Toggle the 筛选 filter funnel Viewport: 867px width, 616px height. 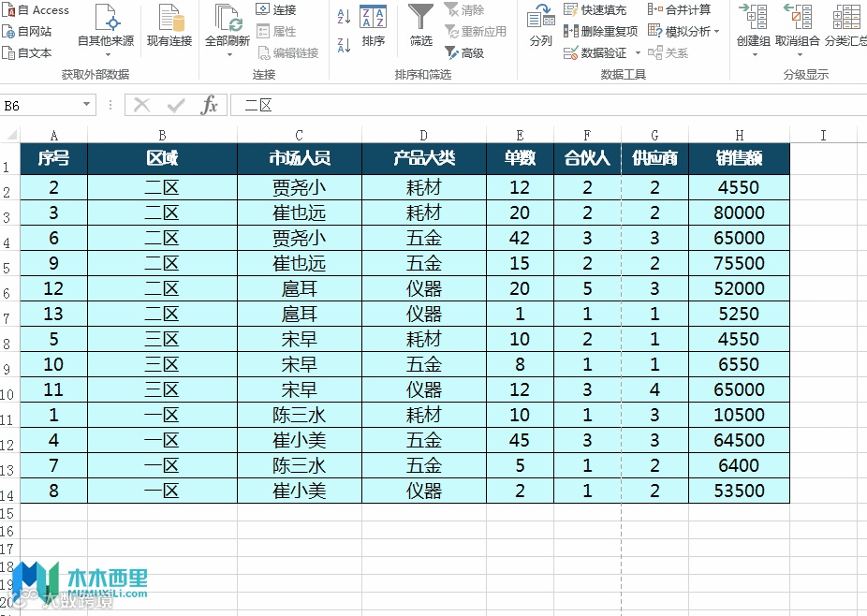tap(420, 25)
